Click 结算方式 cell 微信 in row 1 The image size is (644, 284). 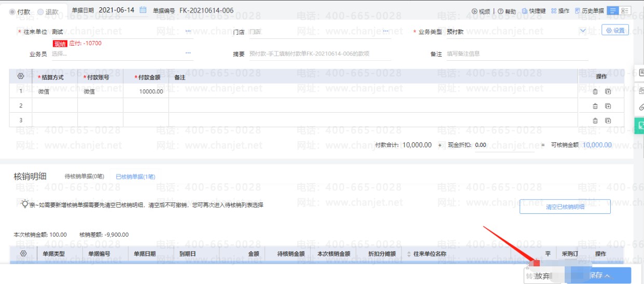[x=55, y=91]
